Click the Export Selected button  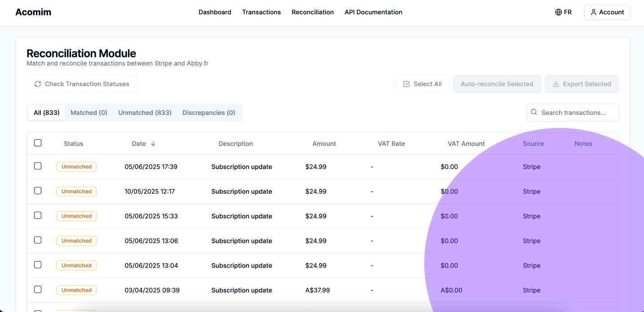[x=582, y=84]
